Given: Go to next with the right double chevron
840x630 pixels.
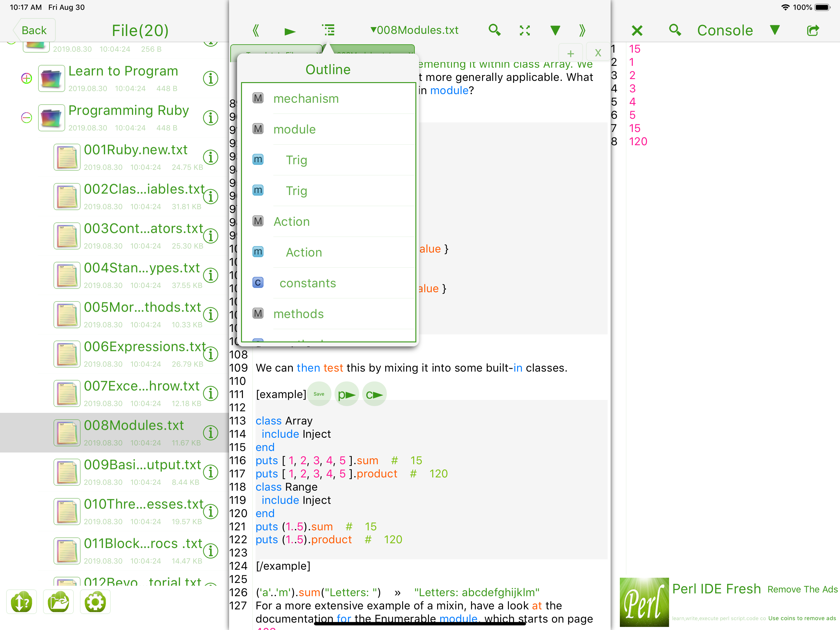Looking at the screenshot, I should (582, 30).
